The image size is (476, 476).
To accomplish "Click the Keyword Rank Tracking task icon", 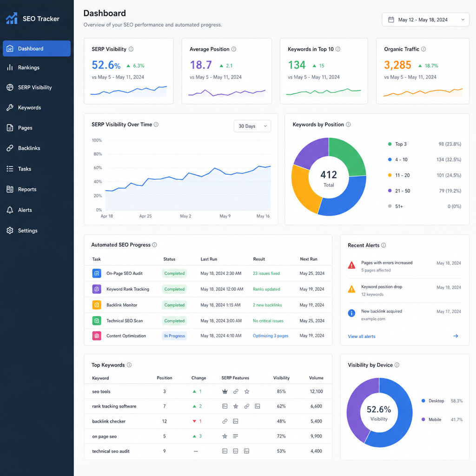I will pyautogui.click(x=97, y=289).
